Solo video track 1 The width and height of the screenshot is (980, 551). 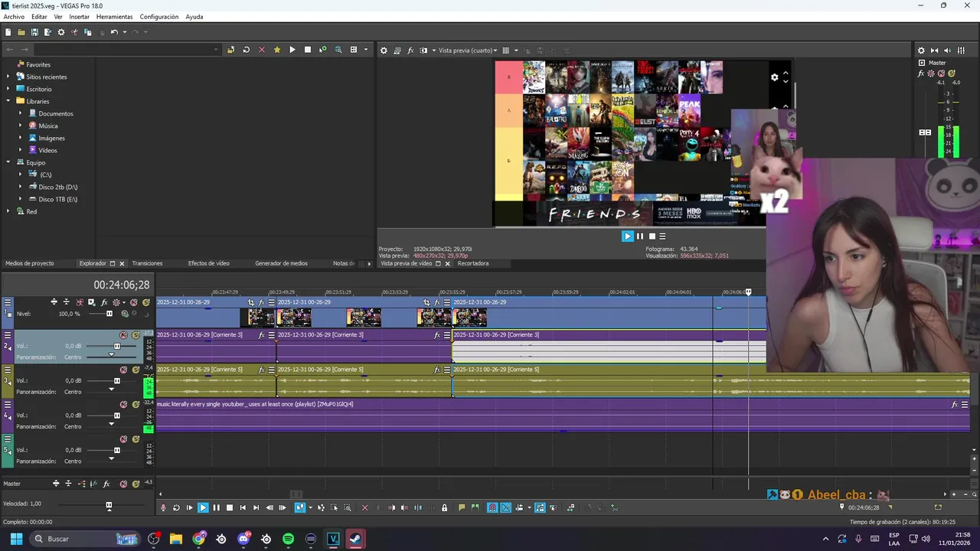click(145, 302)
